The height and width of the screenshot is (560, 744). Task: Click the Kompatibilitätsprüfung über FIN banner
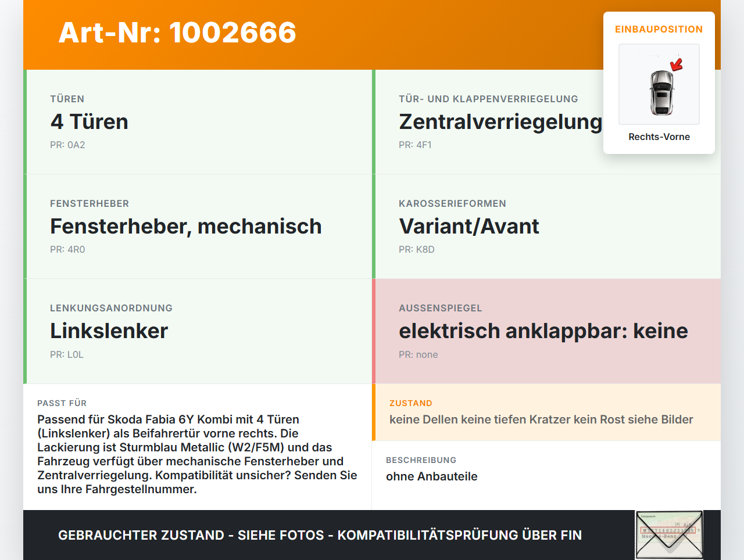(x=320, y=534)
